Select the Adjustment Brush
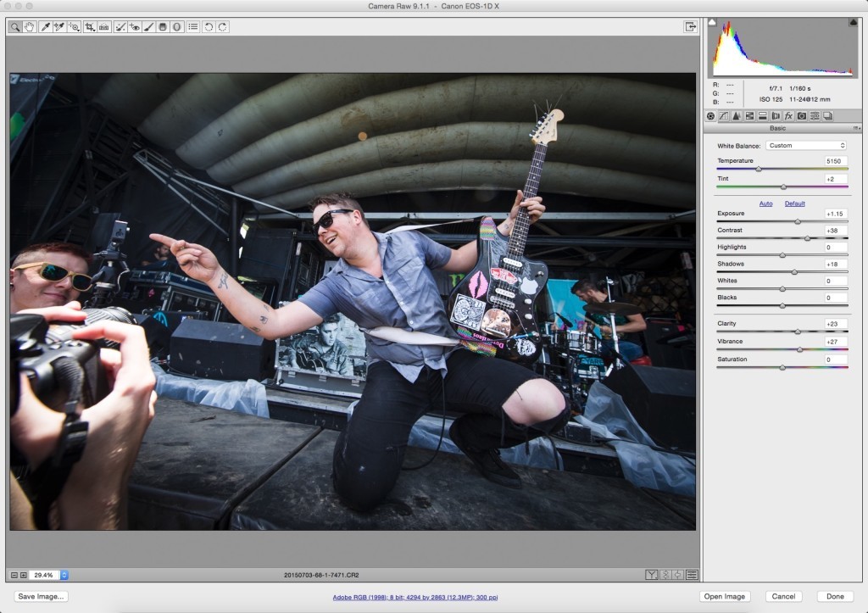868x613 pixels. point(149,26)
